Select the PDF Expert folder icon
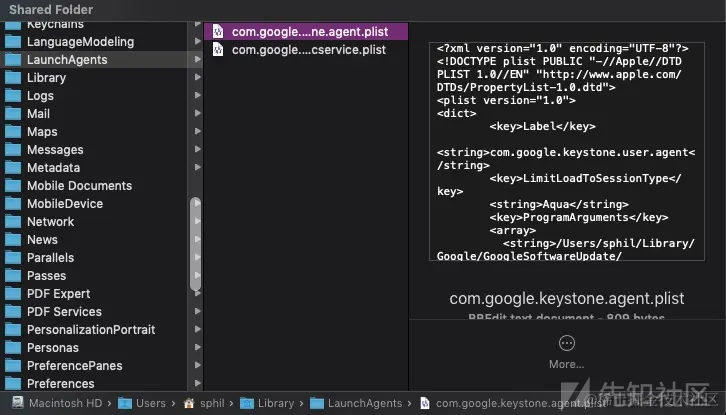Screen dimensions: 726x415 [13, 294]
